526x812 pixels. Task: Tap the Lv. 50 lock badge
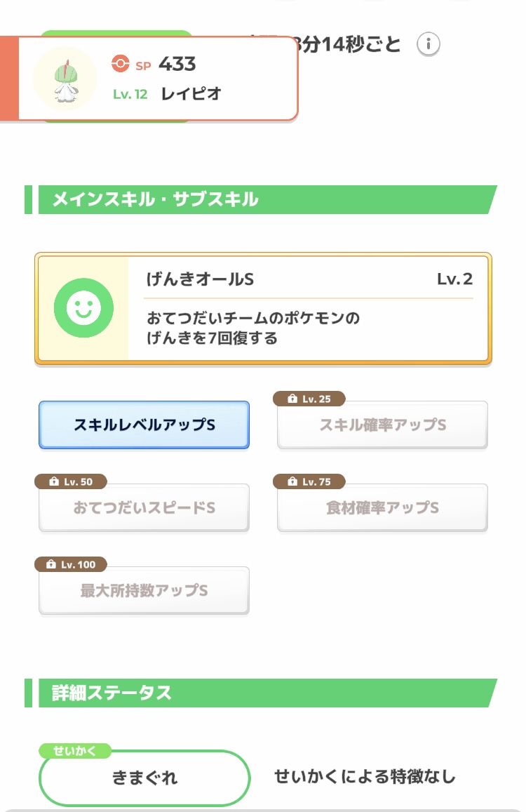70,482
